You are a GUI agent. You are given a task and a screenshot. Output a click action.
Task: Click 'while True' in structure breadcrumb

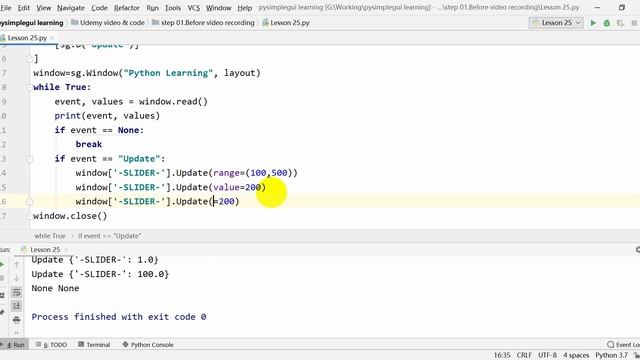50,236
